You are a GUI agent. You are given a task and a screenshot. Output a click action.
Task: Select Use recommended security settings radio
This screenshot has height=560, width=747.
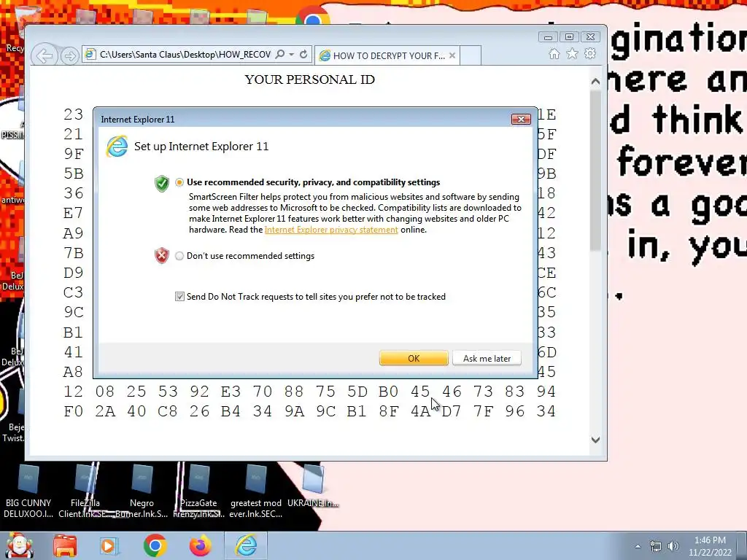point(179,182)
